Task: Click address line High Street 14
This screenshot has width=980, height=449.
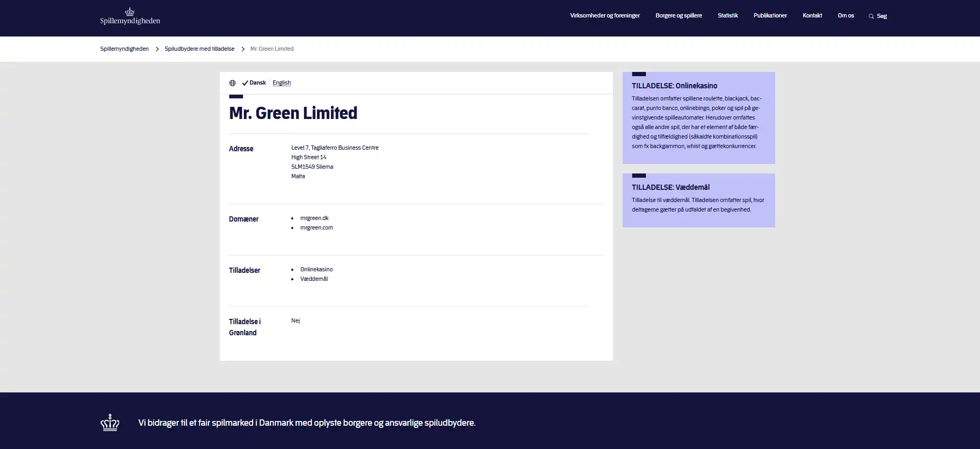Action: tap(309, 158)
